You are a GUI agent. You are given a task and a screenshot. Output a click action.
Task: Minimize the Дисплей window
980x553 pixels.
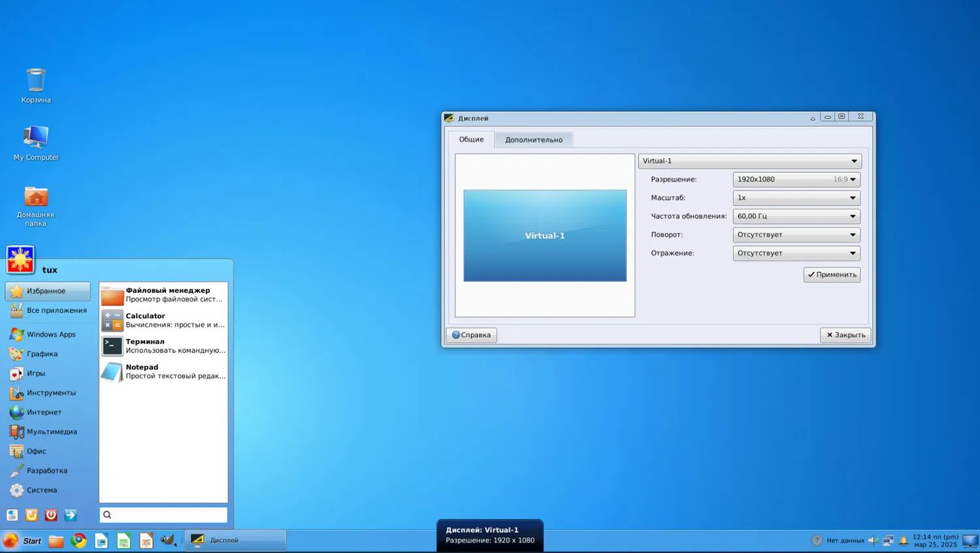pyautogui.click(x=828, y=117)
